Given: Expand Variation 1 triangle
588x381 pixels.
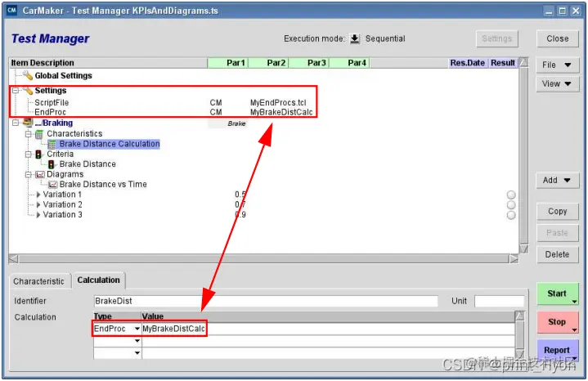Looking at the screenshot, I should (38, 195).
